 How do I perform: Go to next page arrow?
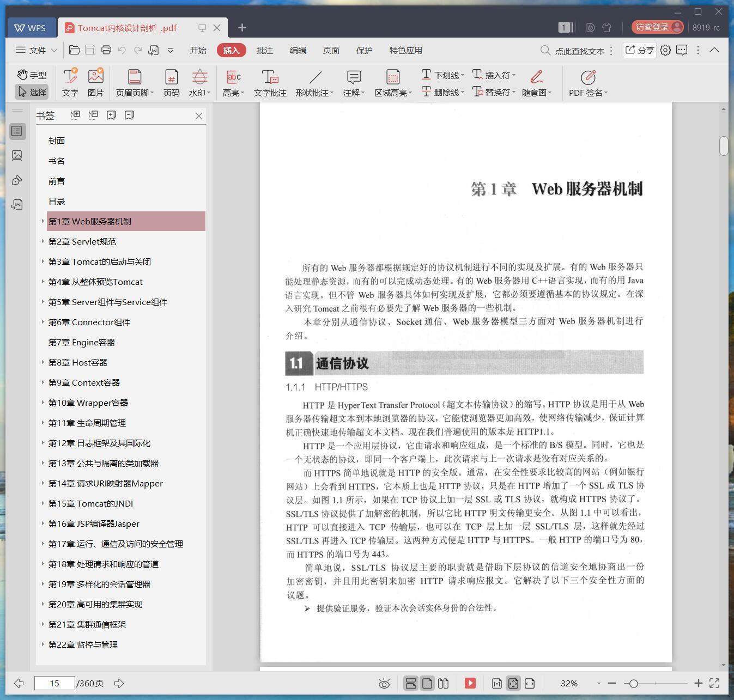tap(119, 683)
